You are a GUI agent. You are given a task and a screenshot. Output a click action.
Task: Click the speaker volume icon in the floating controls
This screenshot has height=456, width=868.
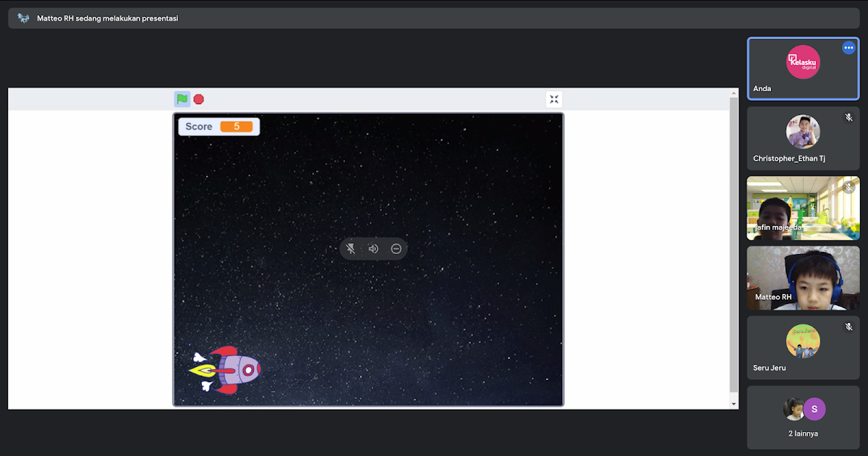pyautogui.click(x=373, y=248)
